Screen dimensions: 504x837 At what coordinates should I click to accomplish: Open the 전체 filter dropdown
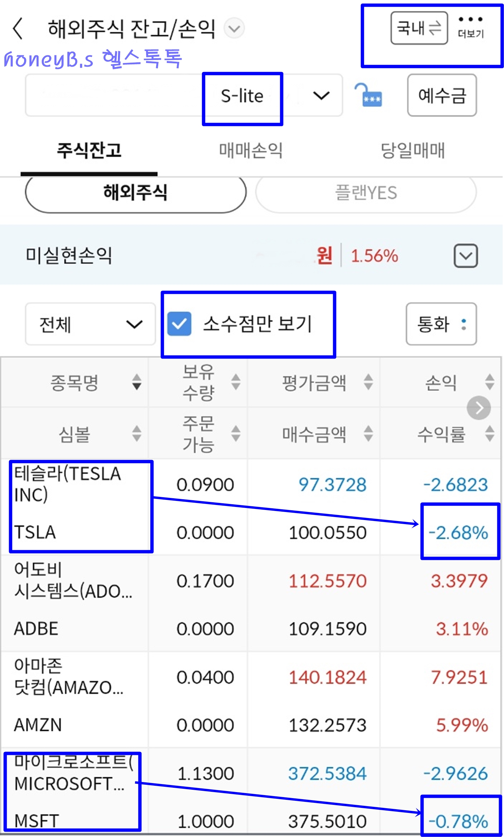(x=90, y=324)
